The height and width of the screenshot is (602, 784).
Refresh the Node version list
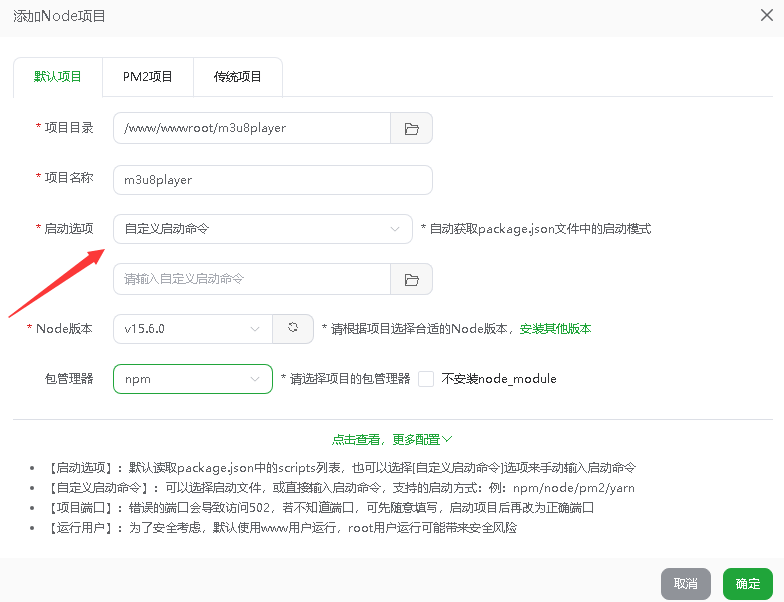point(293,328)
